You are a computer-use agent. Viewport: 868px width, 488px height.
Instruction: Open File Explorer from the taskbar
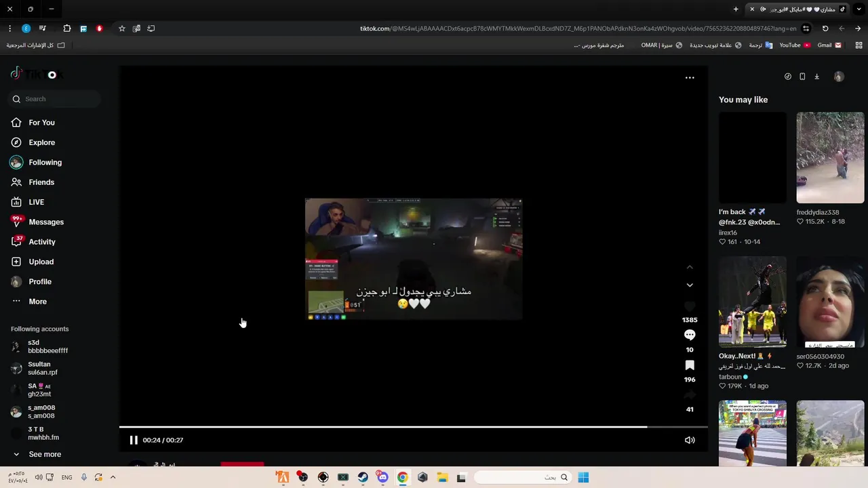coord(442,478)
